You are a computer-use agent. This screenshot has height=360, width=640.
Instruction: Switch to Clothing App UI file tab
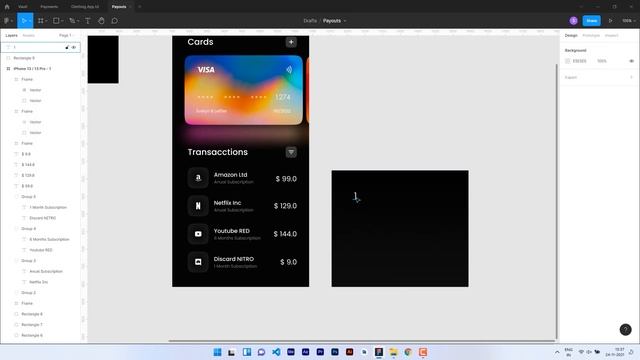pyautogui.click(x=85, y=7)
